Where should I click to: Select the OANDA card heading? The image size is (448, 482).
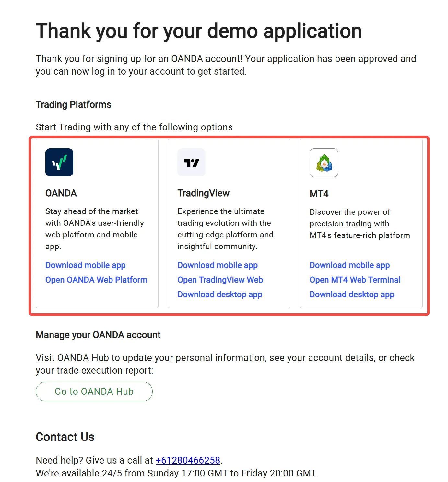[x=61, y=193]
